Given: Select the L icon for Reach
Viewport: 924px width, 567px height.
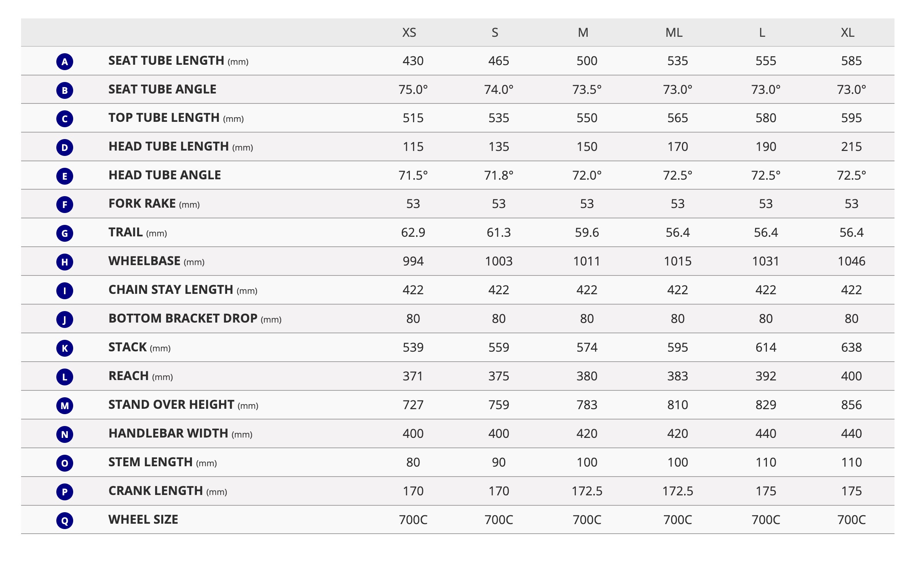Looking at the screenshot, I should click(x=65, y=377).
